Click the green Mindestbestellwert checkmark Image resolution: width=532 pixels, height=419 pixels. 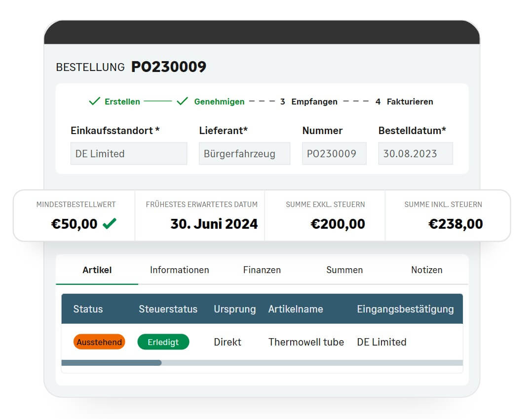point(110,223)
